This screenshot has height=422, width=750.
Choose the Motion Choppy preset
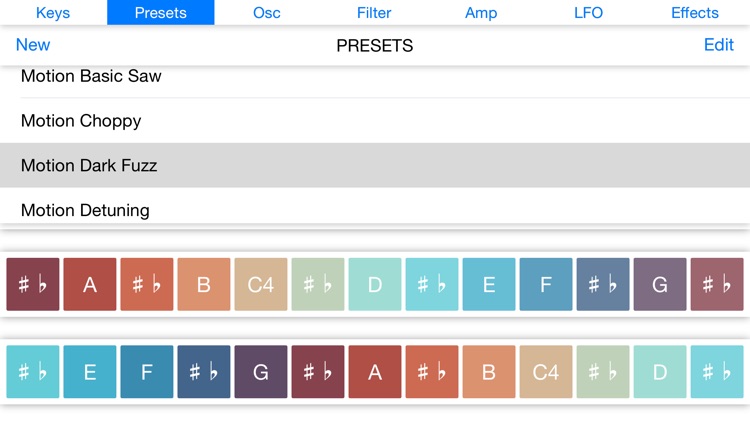pos(375,121)
